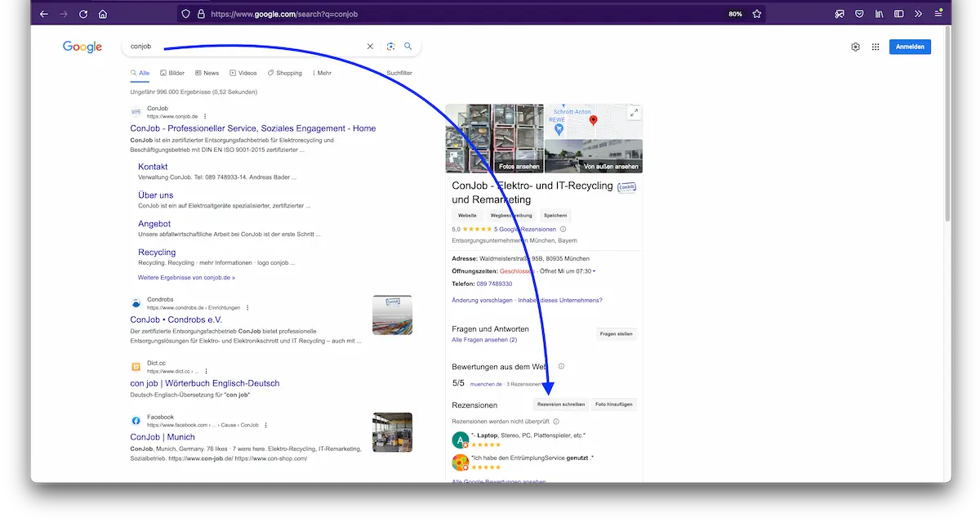Click Änderung vorschlagen link
980x523 pixels.
pyautogui.click(x=482, y=300)
